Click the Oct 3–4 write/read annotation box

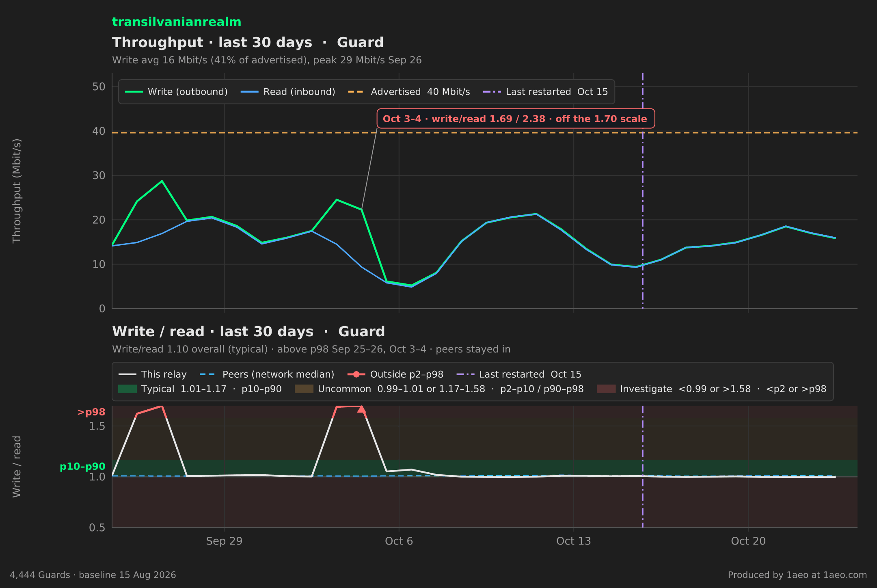click(x=516, y=119)
